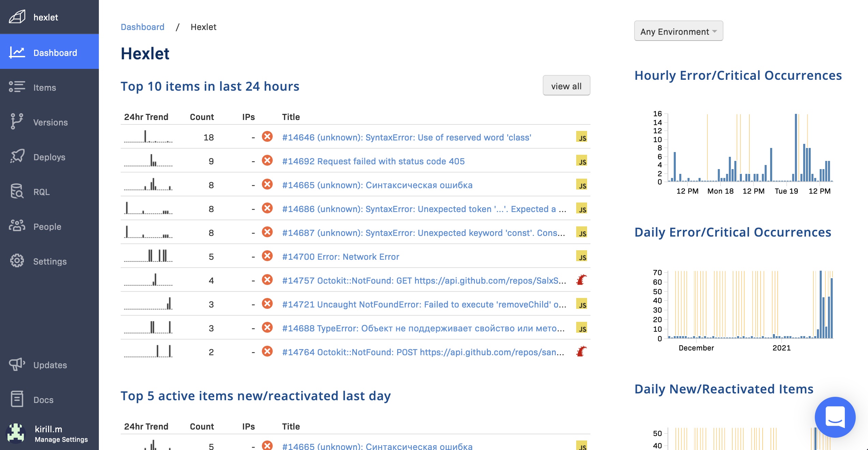The image size is (868, 450).
Task: Open the People group icon
Action: 17,226
